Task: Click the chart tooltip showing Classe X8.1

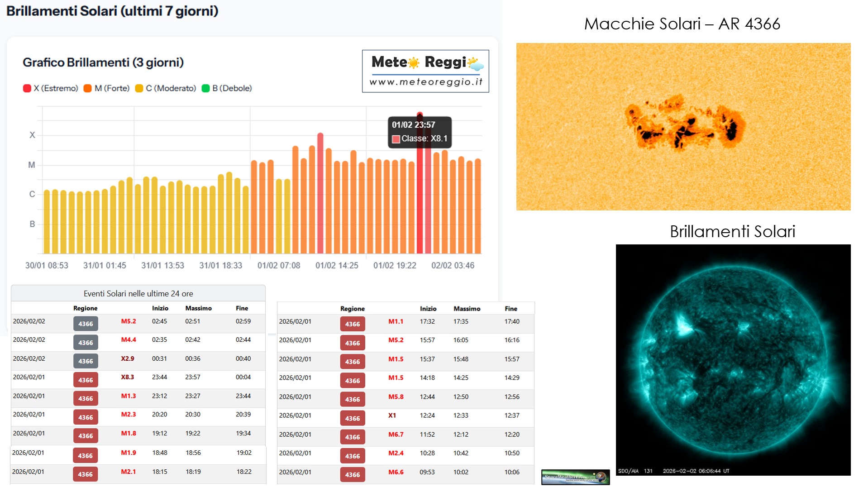Action: pyautogui.click(x=420, y=132)
